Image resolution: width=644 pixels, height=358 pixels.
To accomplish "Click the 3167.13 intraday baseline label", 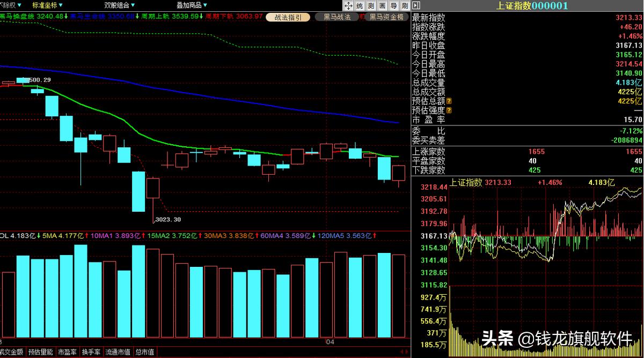I will pos(435,236).
